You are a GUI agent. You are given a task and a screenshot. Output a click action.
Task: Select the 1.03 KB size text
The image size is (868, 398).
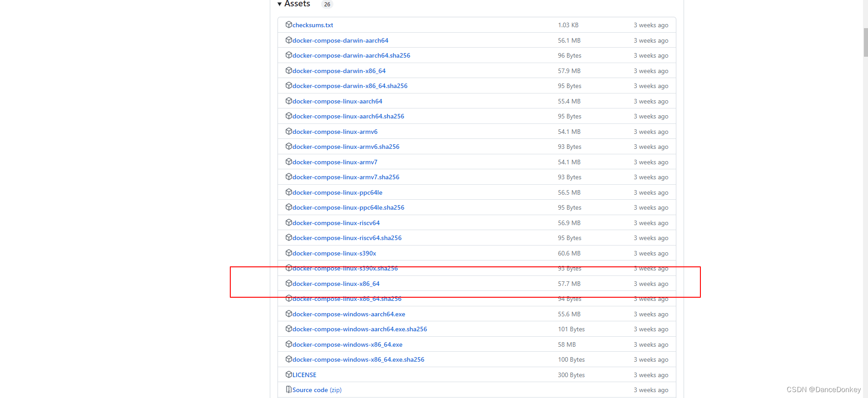568,25
